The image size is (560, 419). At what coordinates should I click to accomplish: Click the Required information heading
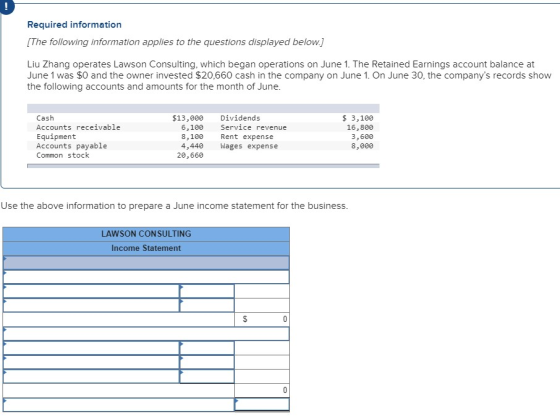(74, 25)
